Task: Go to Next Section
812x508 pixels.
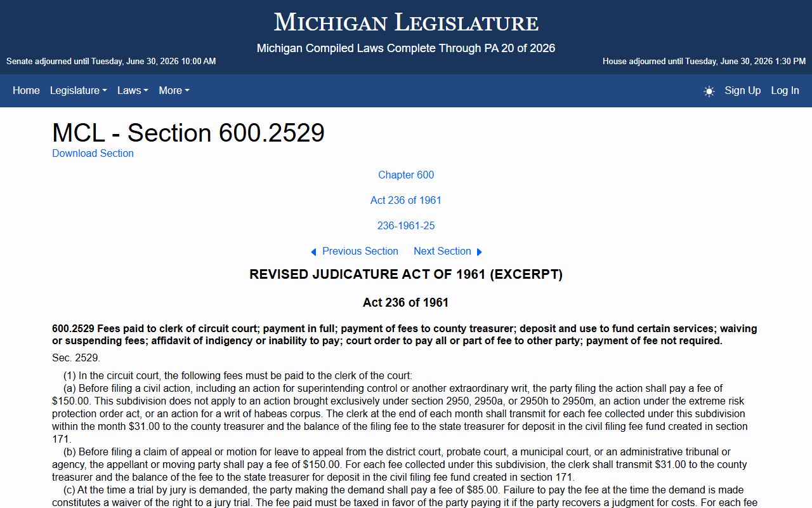Action: [x=442, y=251]
